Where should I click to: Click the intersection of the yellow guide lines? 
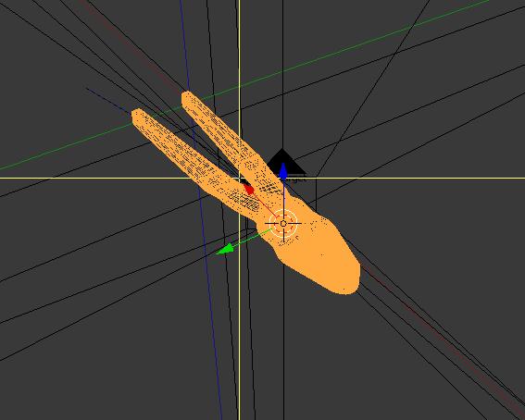click(240, 178)
